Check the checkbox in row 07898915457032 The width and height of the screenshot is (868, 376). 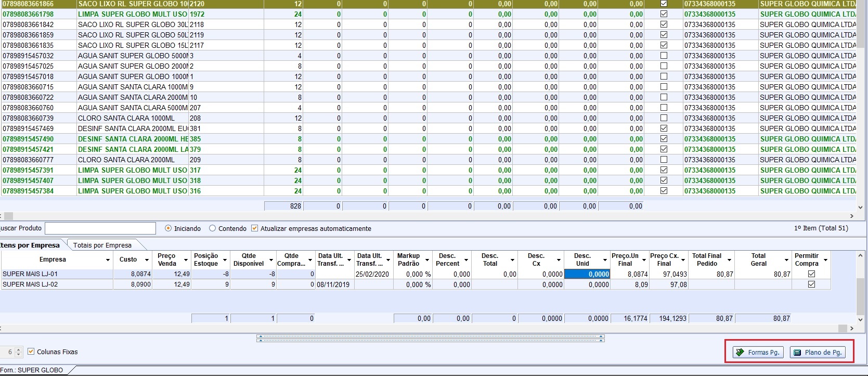click(664, 56)
